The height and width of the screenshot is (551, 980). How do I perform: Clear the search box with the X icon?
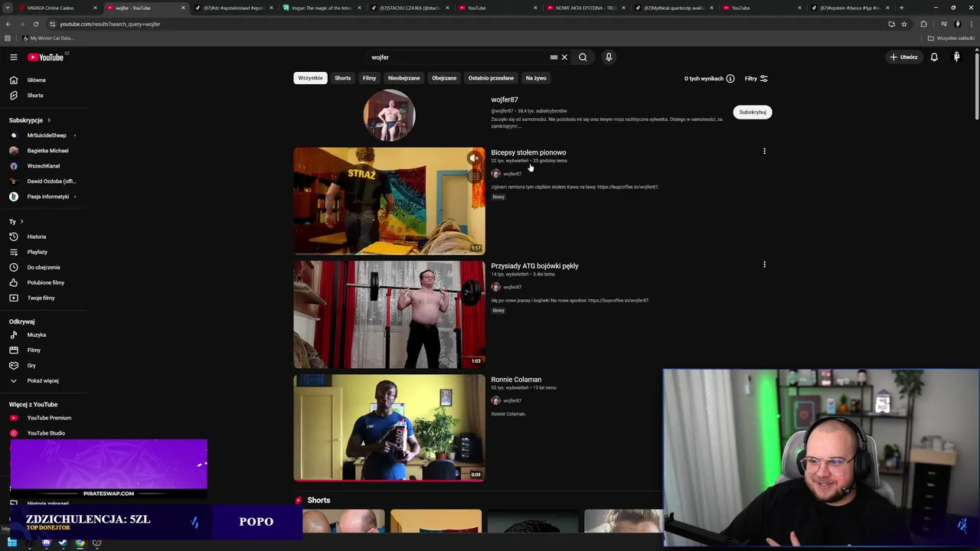click(x=564, y=57)
